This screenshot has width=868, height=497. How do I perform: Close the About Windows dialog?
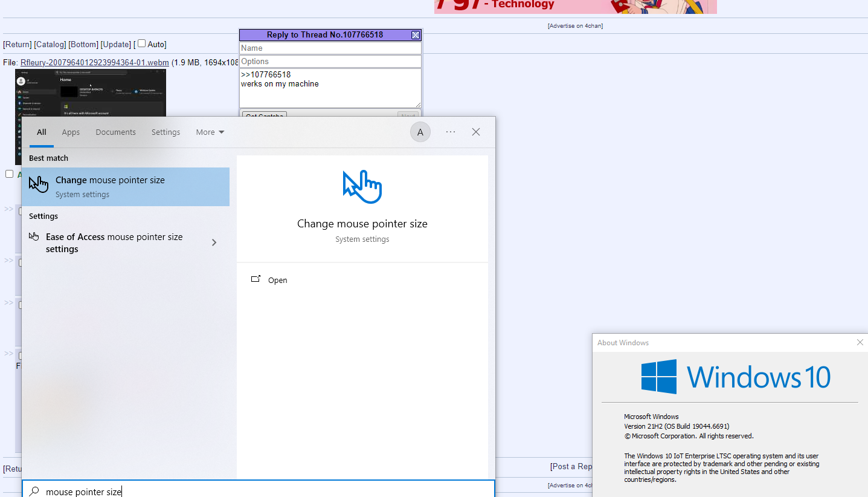point(860,342)
